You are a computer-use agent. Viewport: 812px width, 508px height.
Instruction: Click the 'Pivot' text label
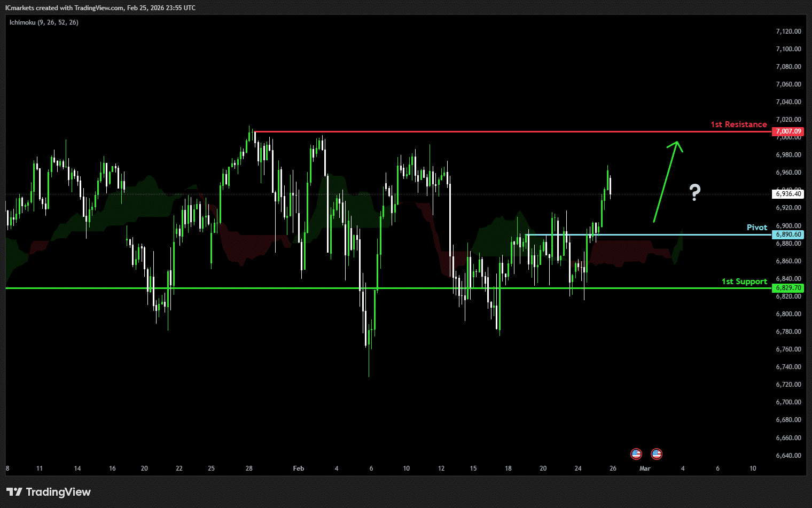(756, 228)
